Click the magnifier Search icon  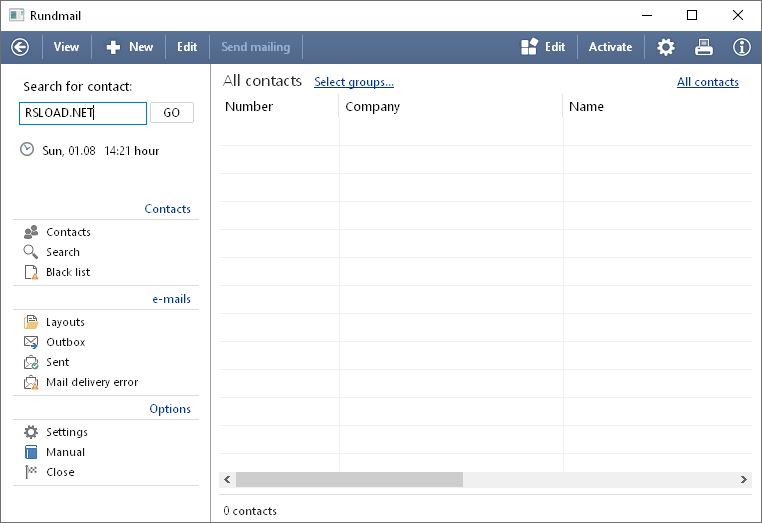pyautogui.click(x=31, y=252)
